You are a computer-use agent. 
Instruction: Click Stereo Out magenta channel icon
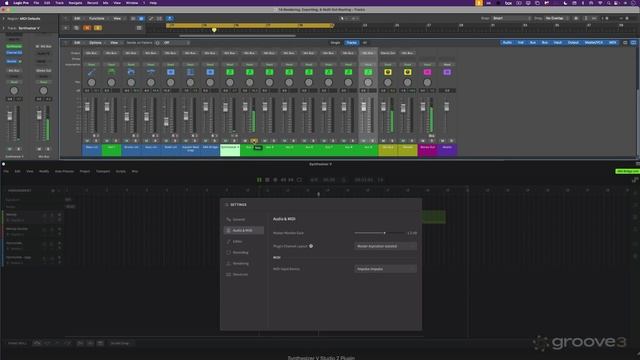tap(427, 72)
